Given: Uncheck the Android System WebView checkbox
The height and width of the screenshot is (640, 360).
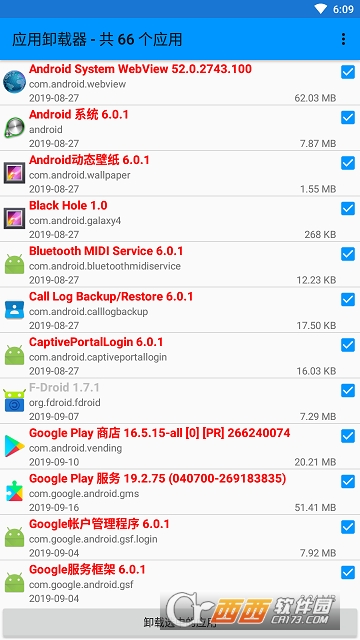Looking at the screenshot, I should pos(348,72).
